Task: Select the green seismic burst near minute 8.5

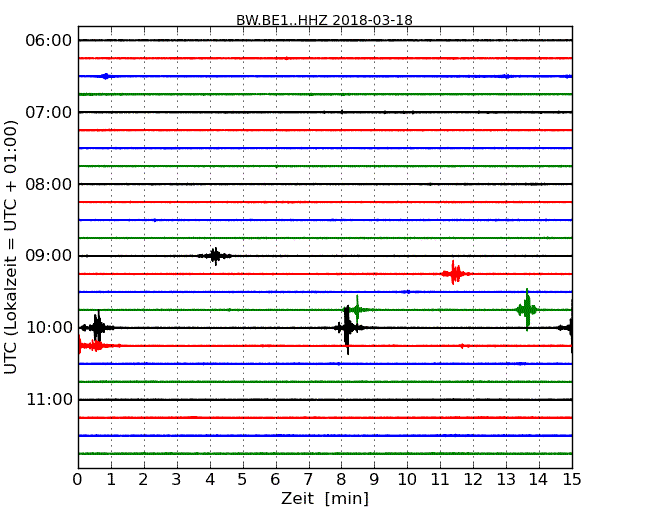Action: [357, 309]
